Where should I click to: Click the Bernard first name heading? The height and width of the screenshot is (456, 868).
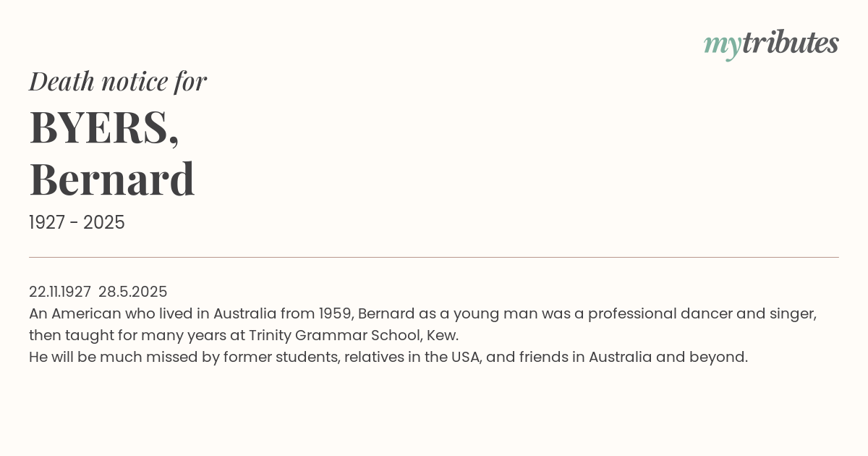pos(112,179)
